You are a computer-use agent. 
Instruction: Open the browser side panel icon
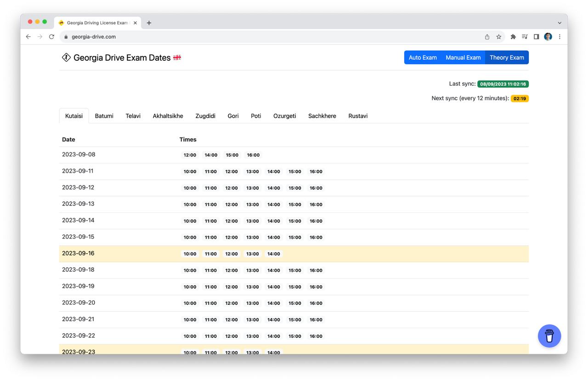coord(536,36)
